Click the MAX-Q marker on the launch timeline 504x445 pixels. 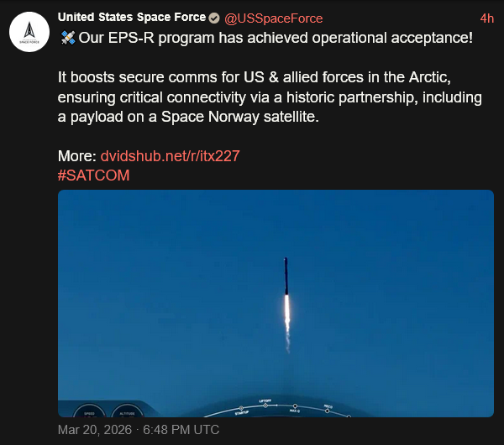coord(295,409)
